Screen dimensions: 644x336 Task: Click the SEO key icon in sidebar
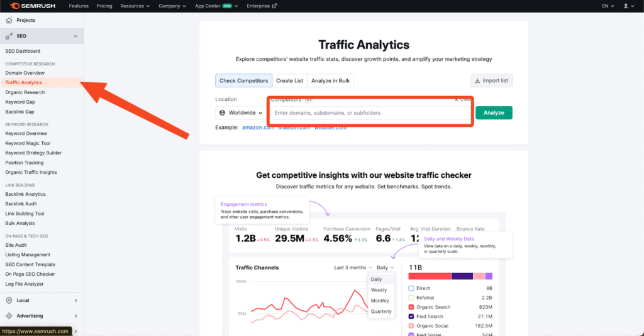click(9, 36)
